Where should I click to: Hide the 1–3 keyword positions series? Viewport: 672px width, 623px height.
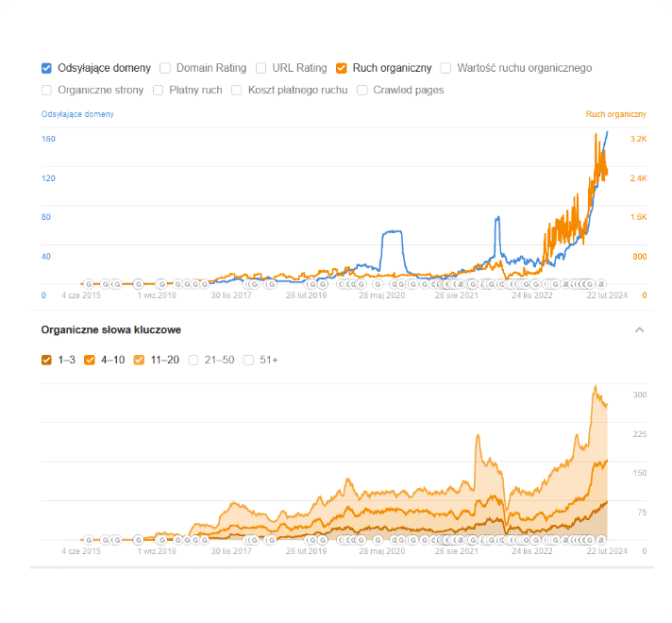click(46, 360)
